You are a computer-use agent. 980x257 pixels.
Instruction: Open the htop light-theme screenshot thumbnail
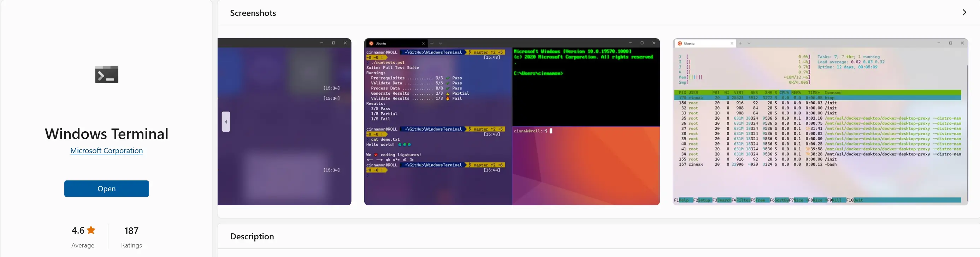click(x=820, y=122)
